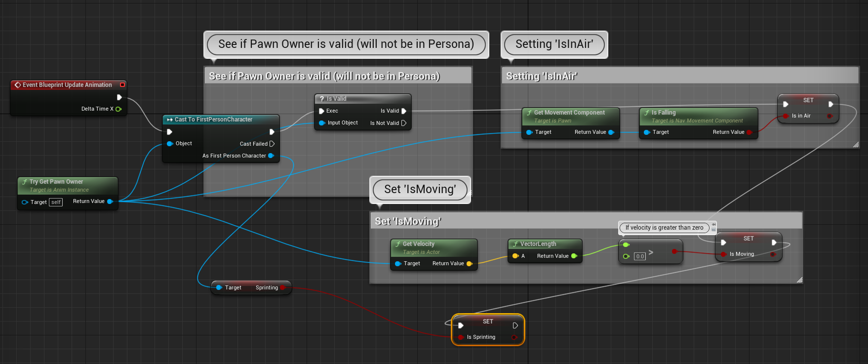Click the Cast Failed exec pin
Viewport: 868px width, 364px height.
click(272, 144)
